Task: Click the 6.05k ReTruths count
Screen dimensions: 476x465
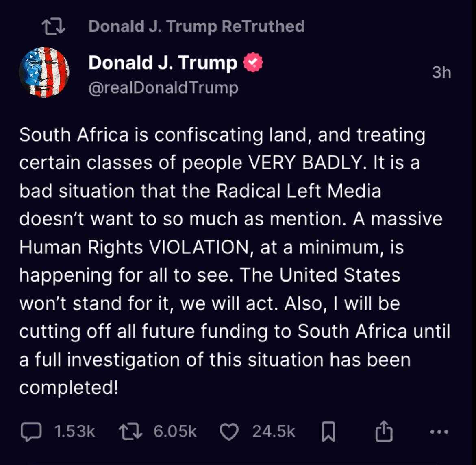Action: 175,432
